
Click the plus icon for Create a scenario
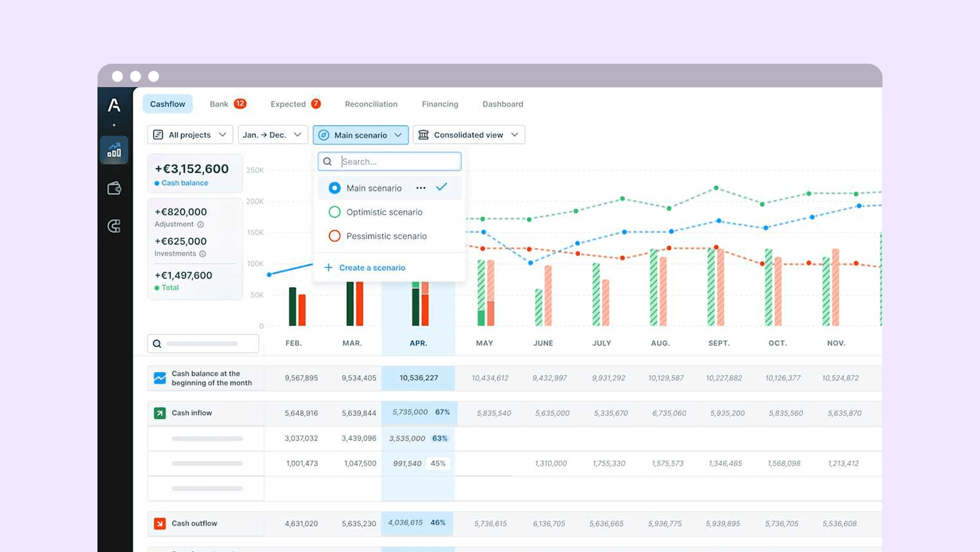coord(328,267)
